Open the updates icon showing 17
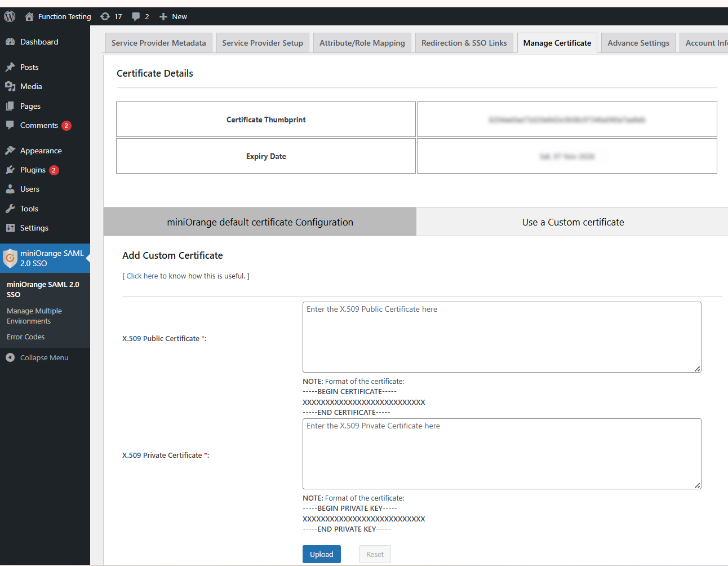 point(105,16)
